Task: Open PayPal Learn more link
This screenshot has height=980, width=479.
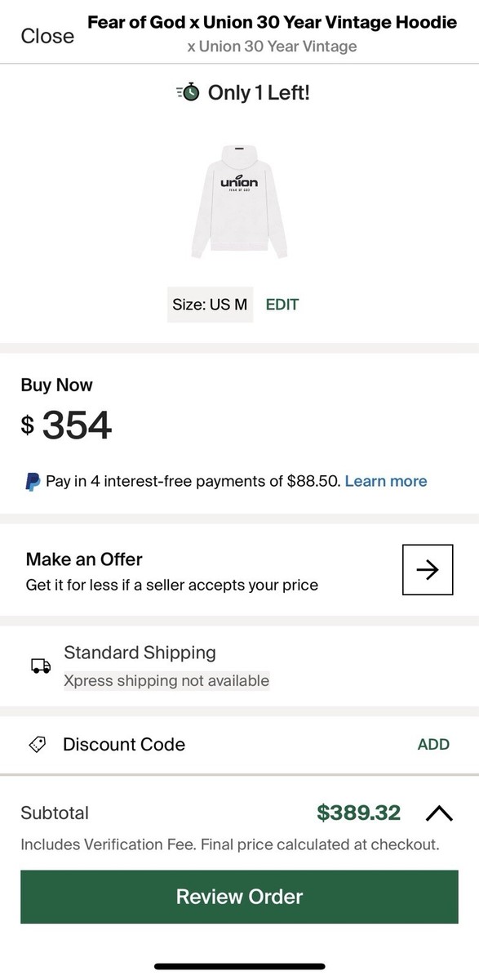Action: pos(386,481)
